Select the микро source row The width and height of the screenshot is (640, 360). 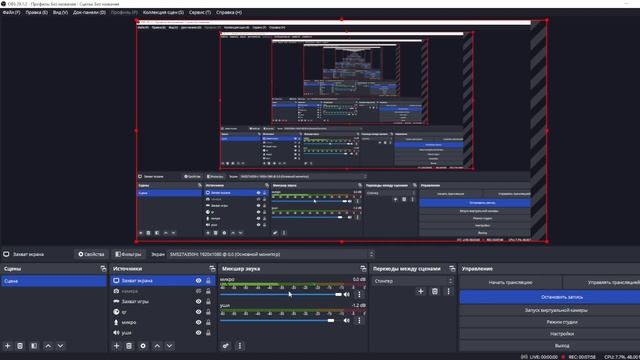[x=163, y=322]
